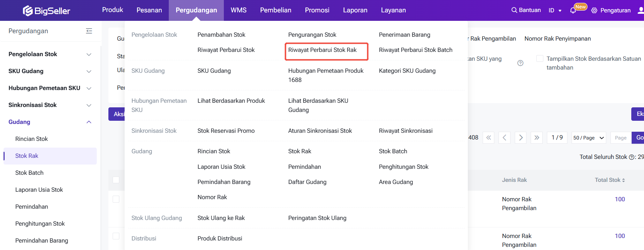Open Stok Batch in the sidebar
Screen dimensions: 644x250
(29, 173)
